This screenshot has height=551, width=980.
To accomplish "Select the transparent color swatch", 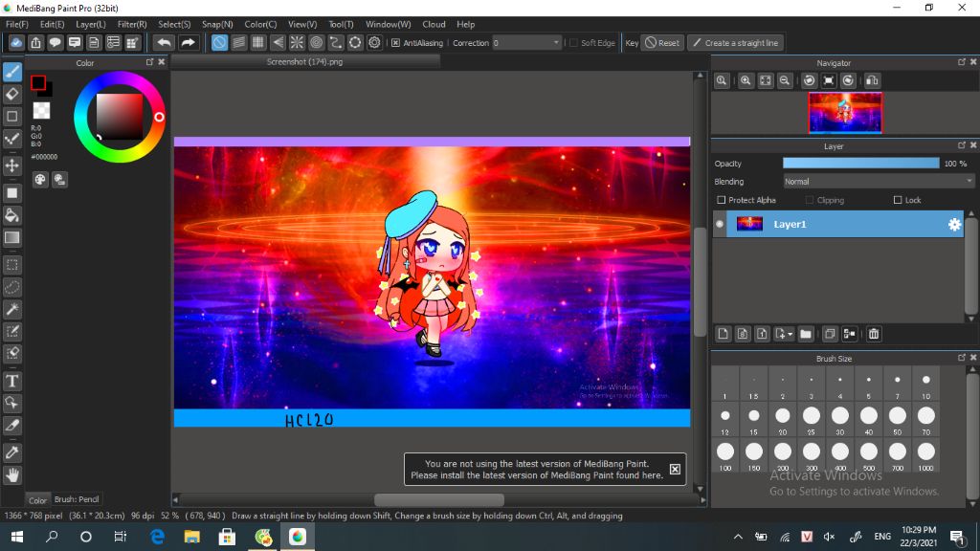I will click(41, 110).
